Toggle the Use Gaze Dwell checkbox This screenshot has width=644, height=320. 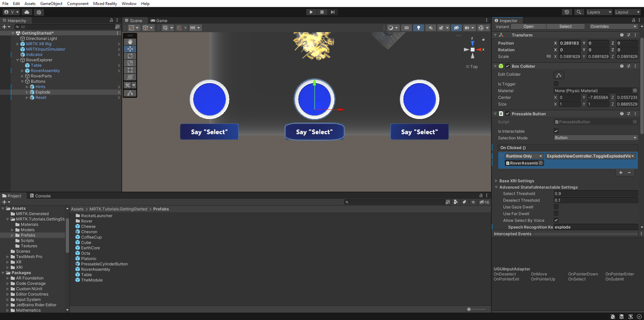pyautogui.click(x=556, y=207)
